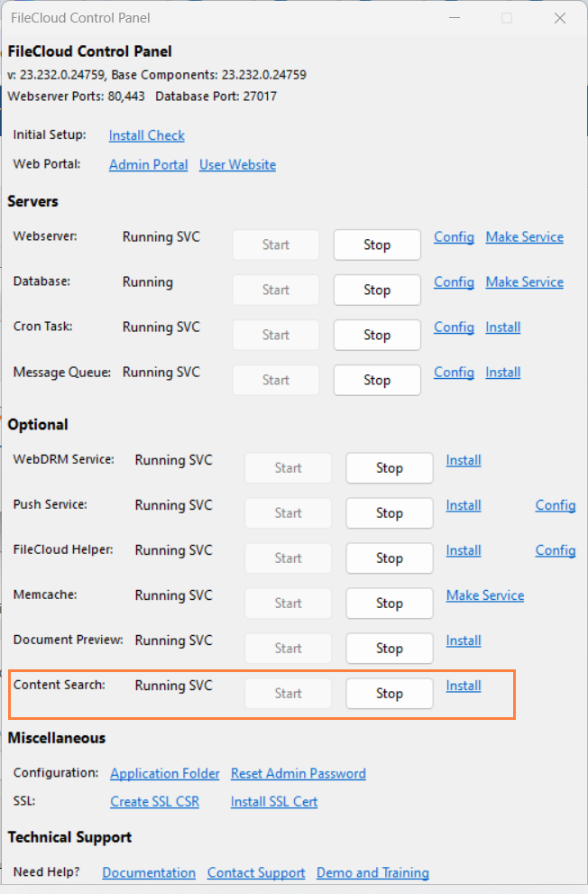Stop the Webserver service
This screenshot has width=588, height=894.
[x=377, y=244]
